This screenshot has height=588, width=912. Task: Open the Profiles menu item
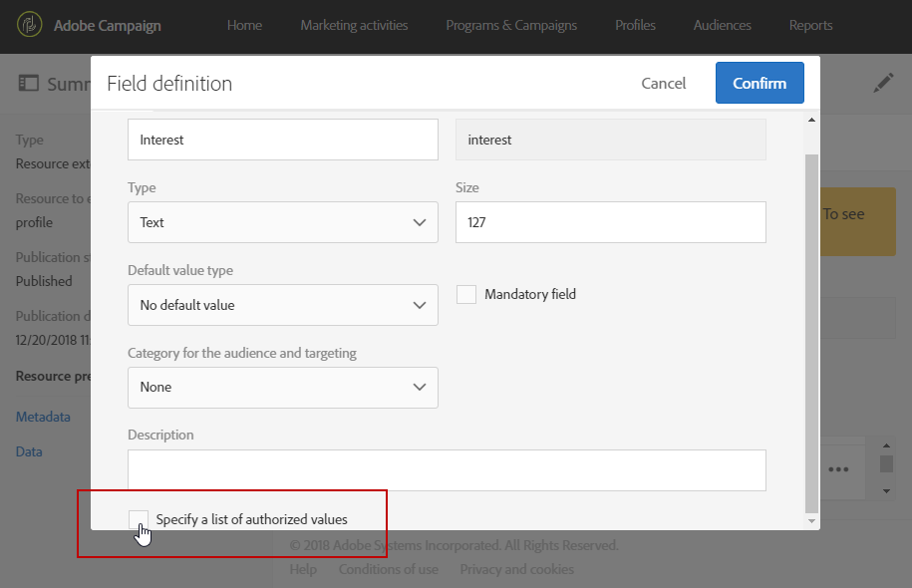point(635,26)
